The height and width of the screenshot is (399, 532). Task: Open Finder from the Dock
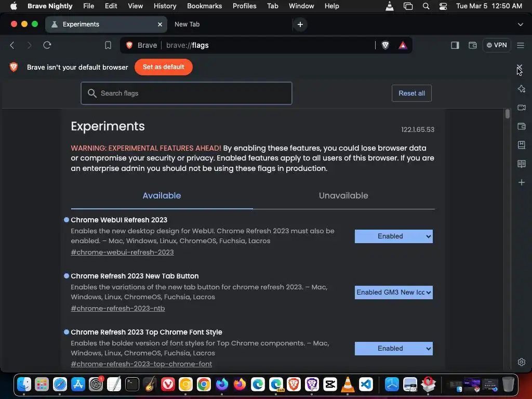click(24, 384)
